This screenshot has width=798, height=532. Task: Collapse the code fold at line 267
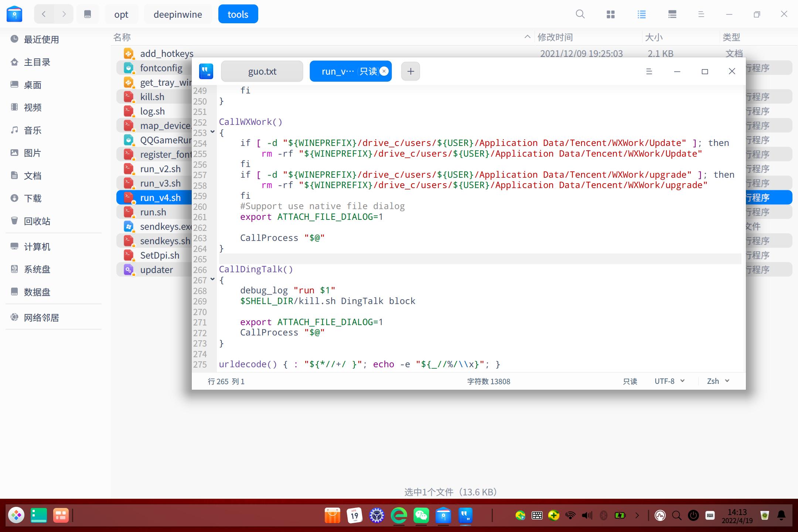pyautogui.click(x=212, y=279)
